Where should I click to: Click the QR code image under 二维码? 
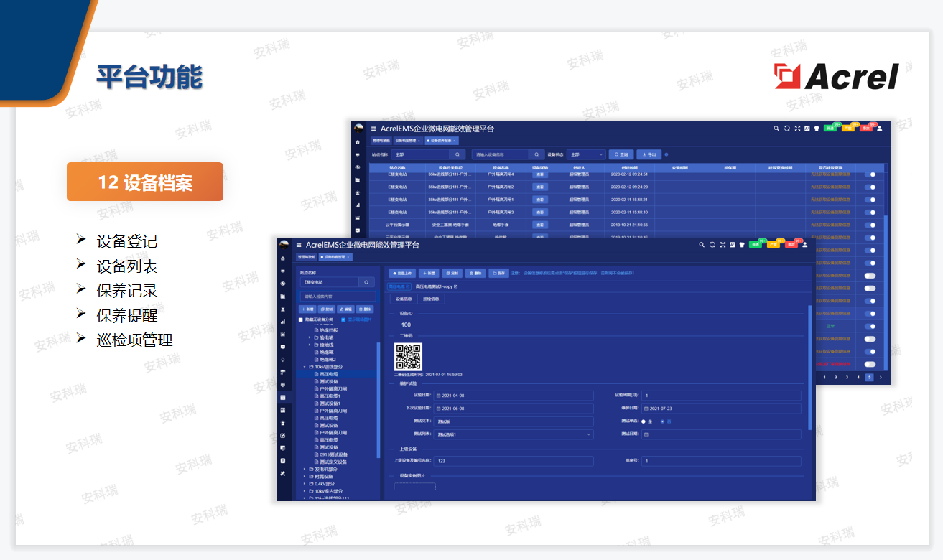tap(408, 357)
